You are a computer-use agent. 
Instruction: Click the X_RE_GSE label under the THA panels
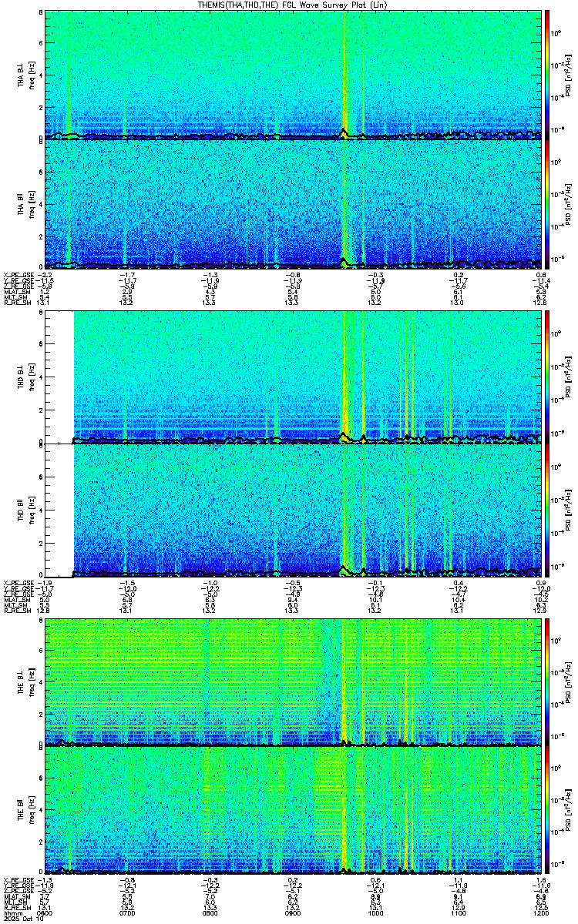[x=18, y=274]
